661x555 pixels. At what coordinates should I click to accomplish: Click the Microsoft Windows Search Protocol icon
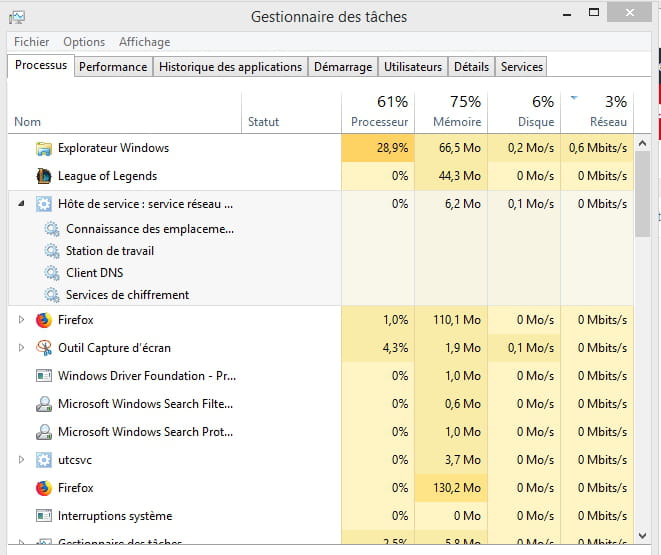click(x=44, y=432)
